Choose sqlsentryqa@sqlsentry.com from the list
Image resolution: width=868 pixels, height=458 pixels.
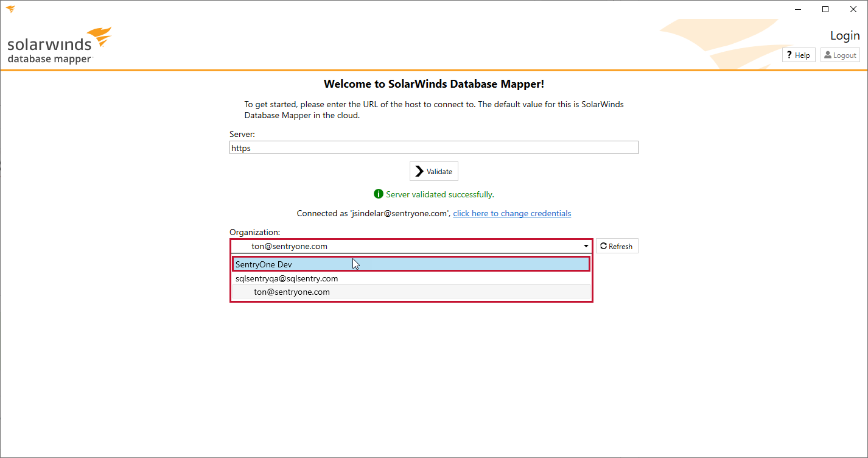coord(411,278)
